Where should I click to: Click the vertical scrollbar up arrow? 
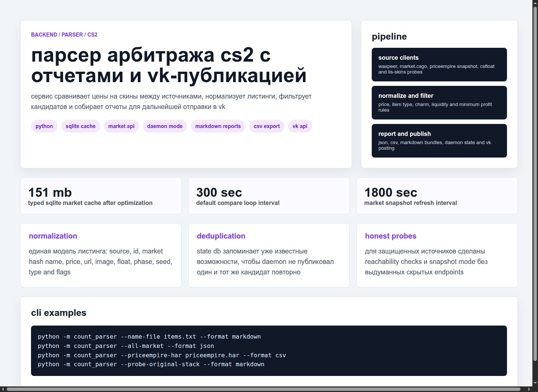pos(535,3)
